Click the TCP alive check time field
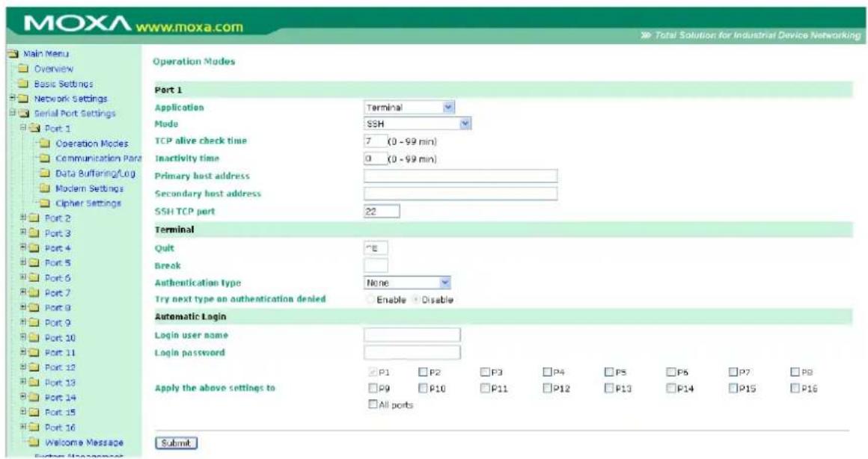The height and width of the screenshot is (459, 868). [376, 141]
